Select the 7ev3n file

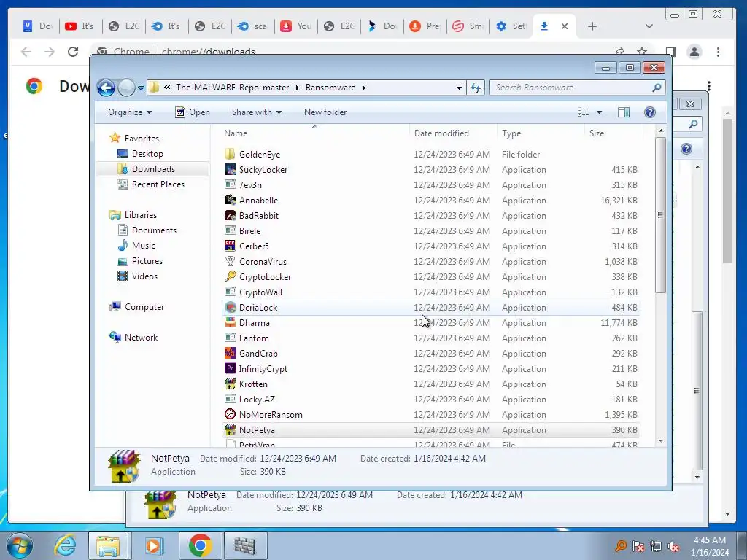(250, 184)
